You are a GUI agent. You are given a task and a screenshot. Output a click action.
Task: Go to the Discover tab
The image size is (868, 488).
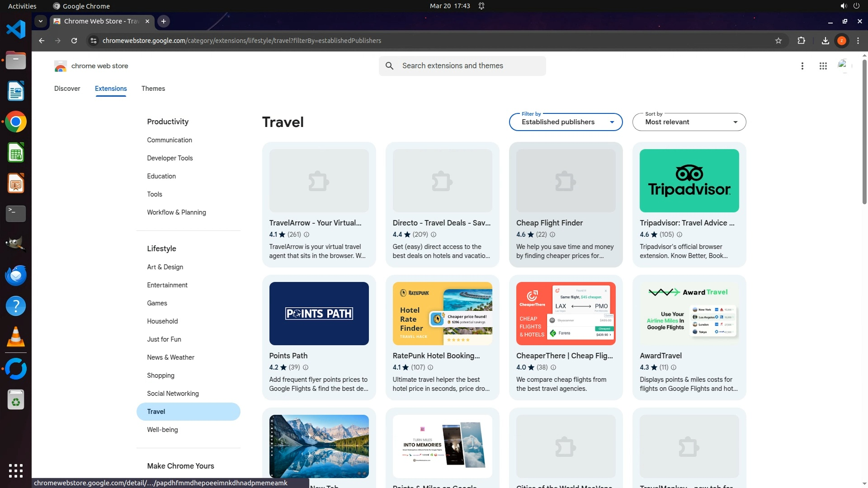point(67,89)
